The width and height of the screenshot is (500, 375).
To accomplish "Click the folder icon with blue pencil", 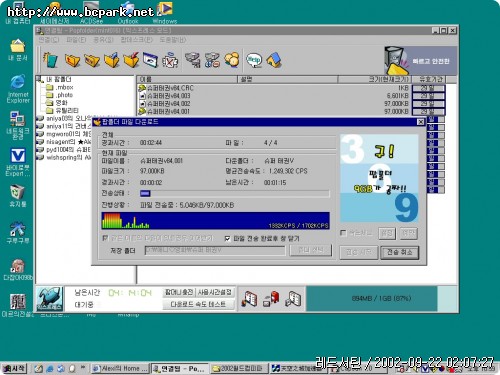I will pos(112,60).
